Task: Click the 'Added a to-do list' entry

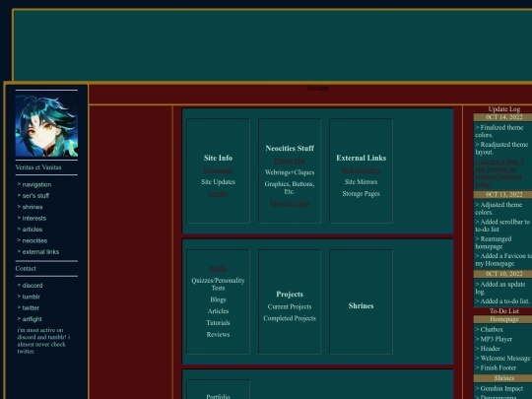Action: pyautogui.click(x=502, y=300)
